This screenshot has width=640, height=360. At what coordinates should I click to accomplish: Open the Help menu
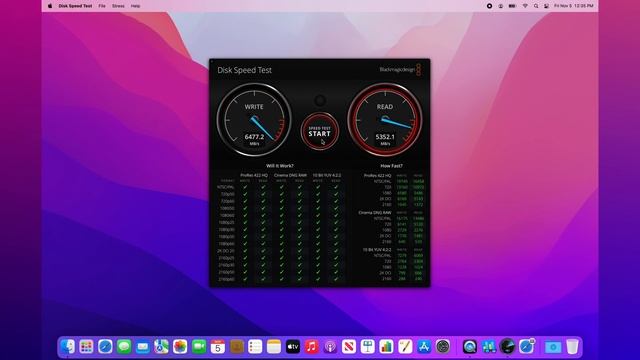[135, 6]
